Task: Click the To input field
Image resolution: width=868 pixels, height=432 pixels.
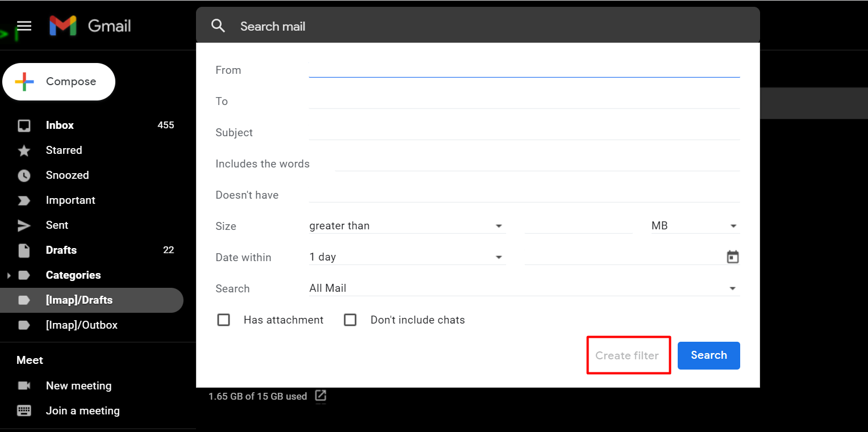Action: click(524, 100)
